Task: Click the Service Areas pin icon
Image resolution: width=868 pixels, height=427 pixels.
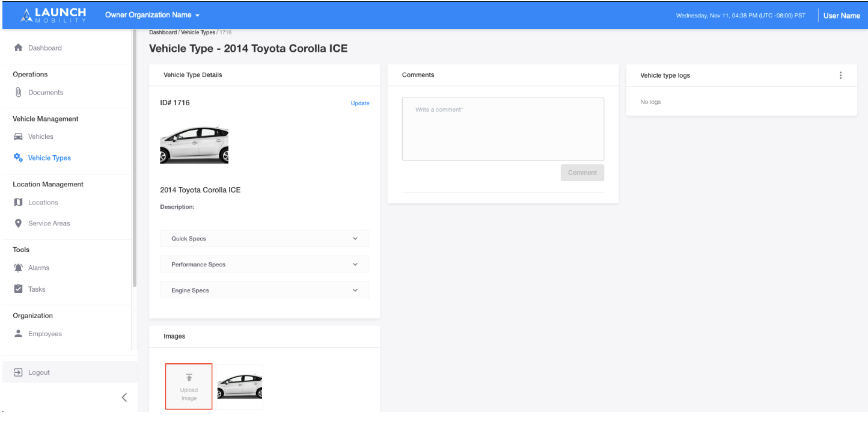Action: [18, 223]
